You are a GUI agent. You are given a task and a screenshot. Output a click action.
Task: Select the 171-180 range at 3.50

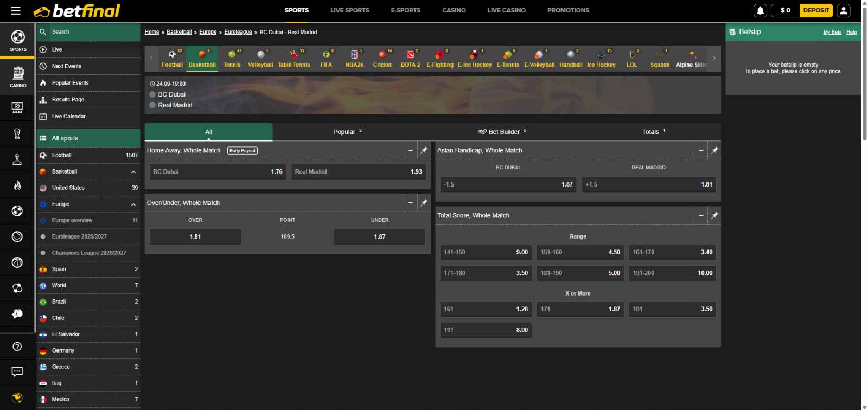point(486,273)
